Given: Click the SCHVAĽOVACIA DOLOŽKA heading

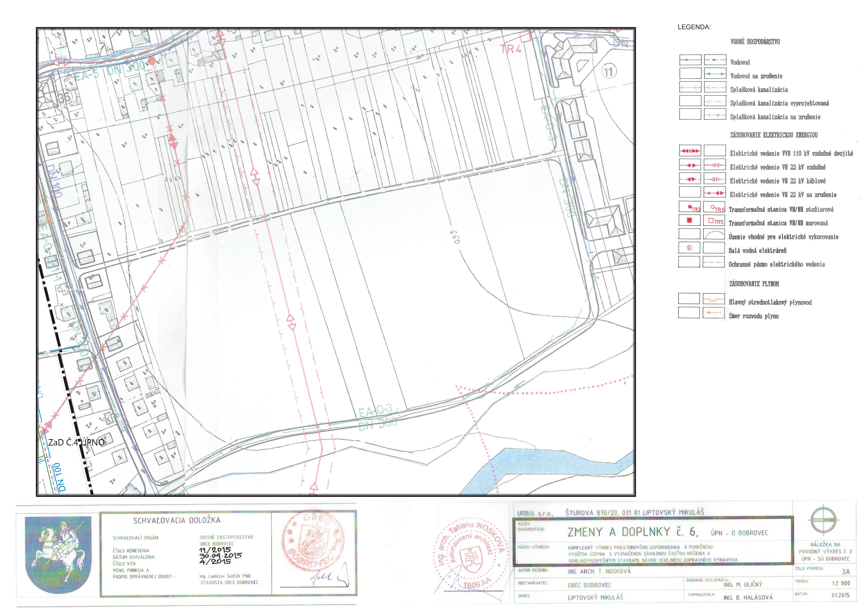Looking at the screenshot, I should 177,520.
